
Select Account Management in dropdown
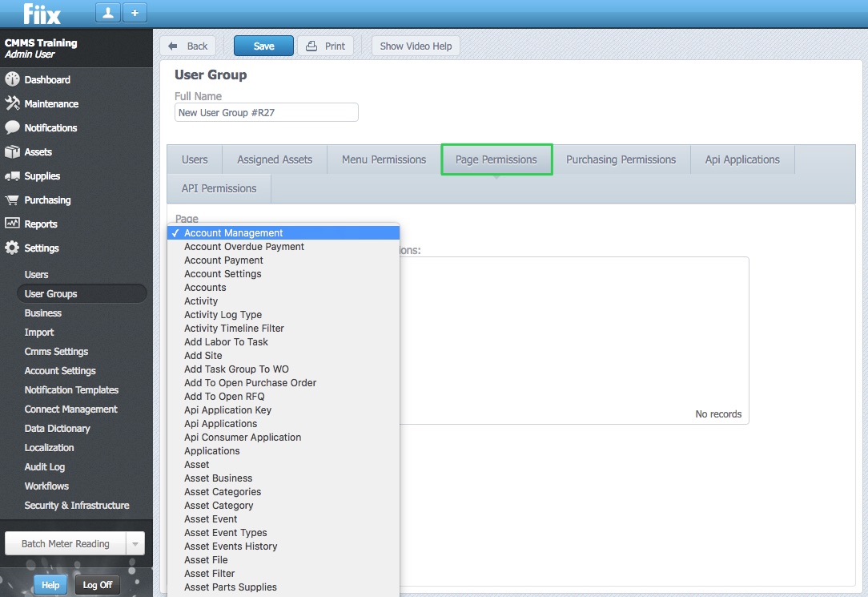[x=283, y=233]
